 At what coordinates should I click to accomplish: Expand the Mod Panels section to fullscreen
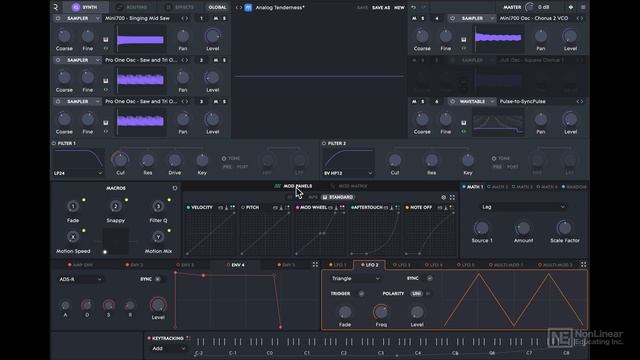tap(452, 198)
